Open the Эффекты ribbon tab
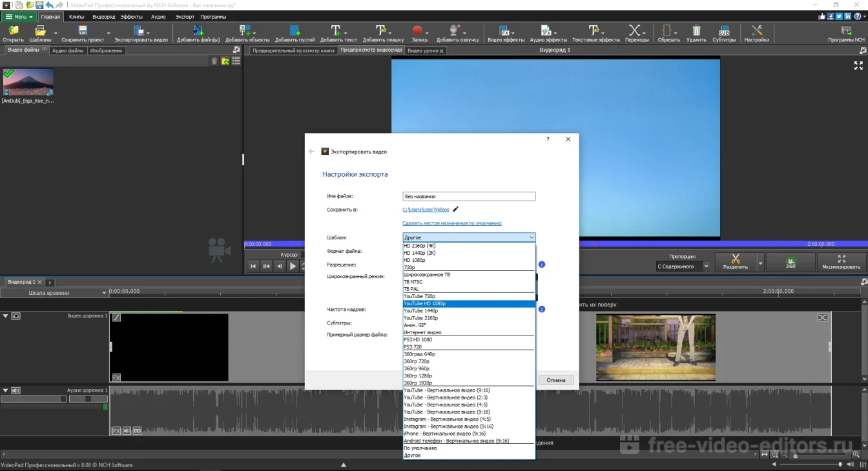Image resolution: width=868 pixels, height=471 pixels. point(132,17)
